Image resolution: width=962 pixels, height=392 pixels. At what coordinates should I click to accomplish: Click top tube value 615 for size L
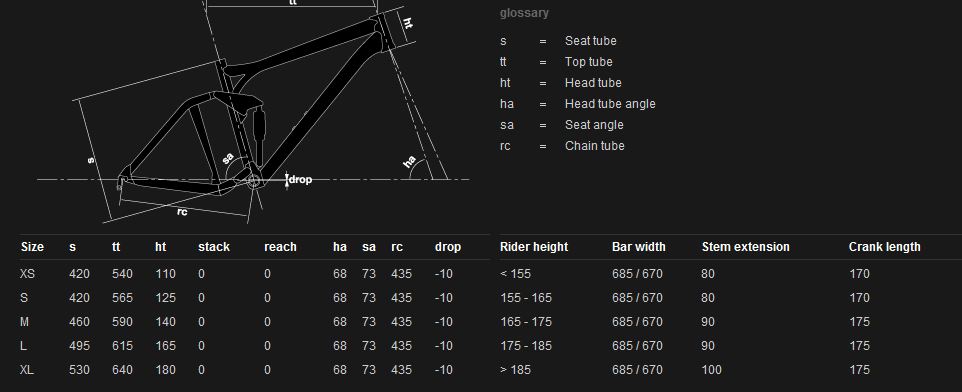point(122,346)
